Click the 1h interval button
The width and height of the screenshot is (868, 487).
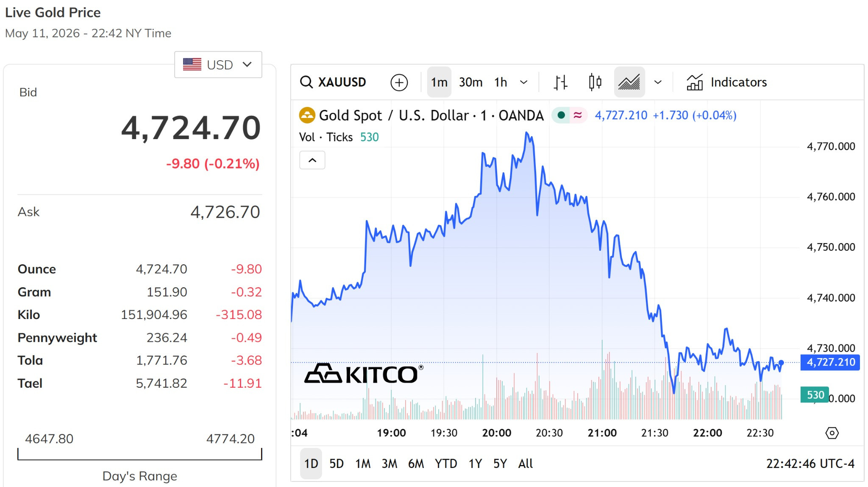click(x=501, y=82)
